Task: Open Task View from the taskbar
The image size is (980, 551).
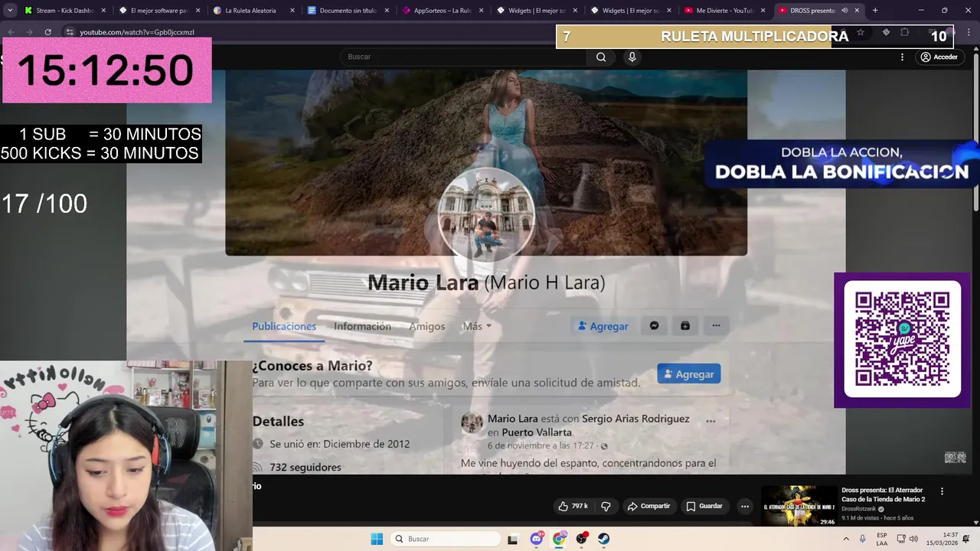Action: click(513, 539)
